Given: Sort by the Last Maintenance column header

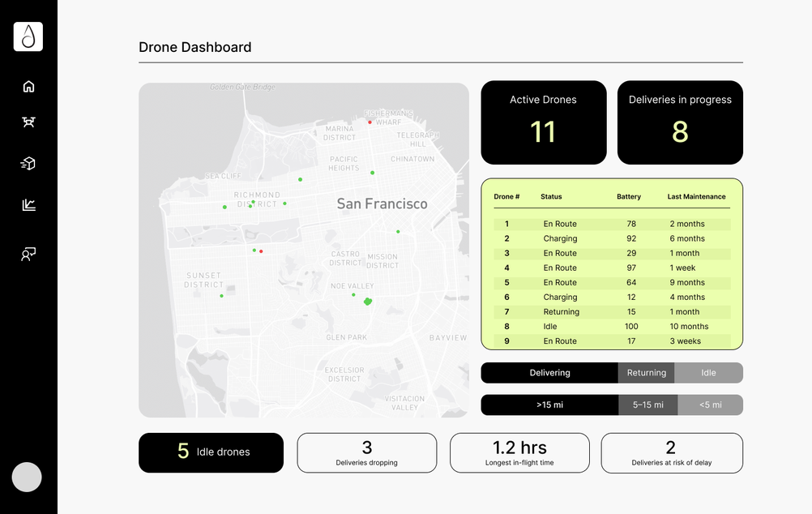Looking at the screenshot, I should pos(696,196).
